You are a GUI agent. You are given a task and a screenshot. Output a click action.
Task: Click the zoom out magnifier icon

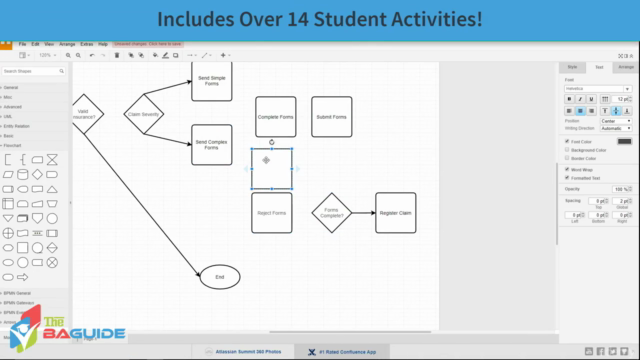[x=78, y=55]
